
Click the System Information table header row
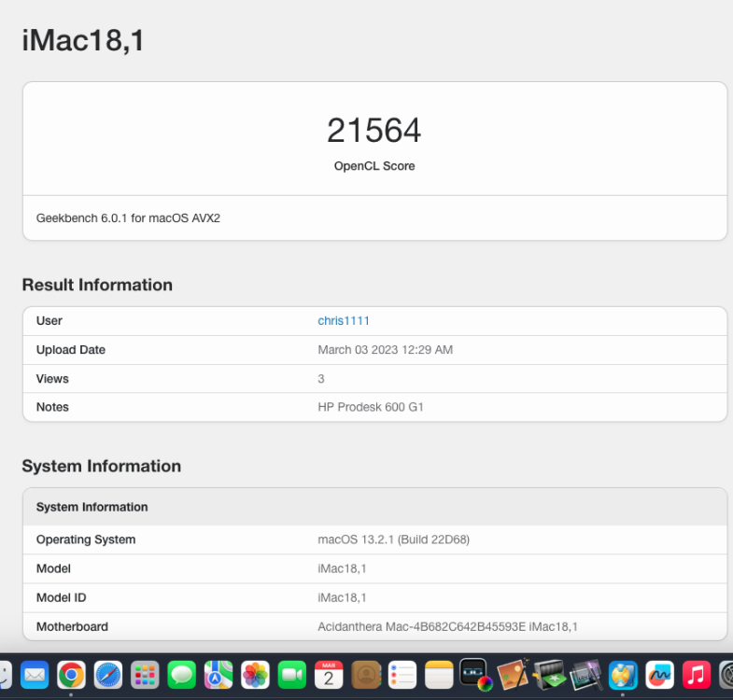(375, 507)
